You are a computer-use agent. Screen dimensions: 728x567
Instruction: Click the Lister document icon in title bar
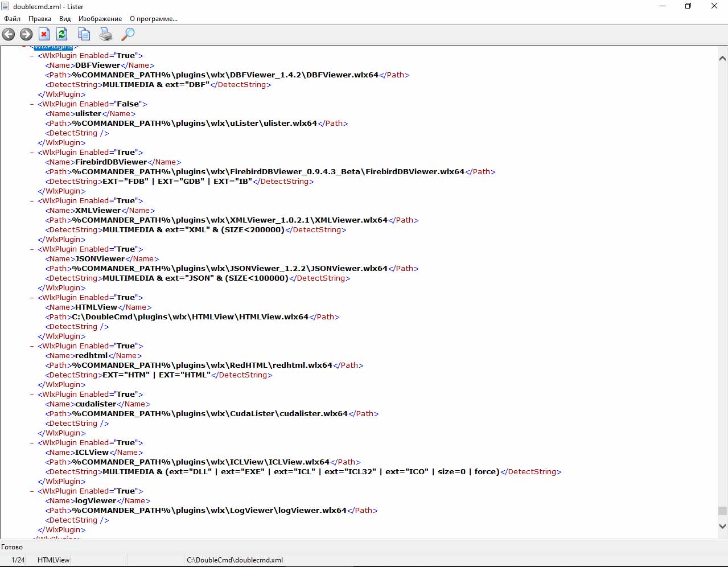click(6, 6)
